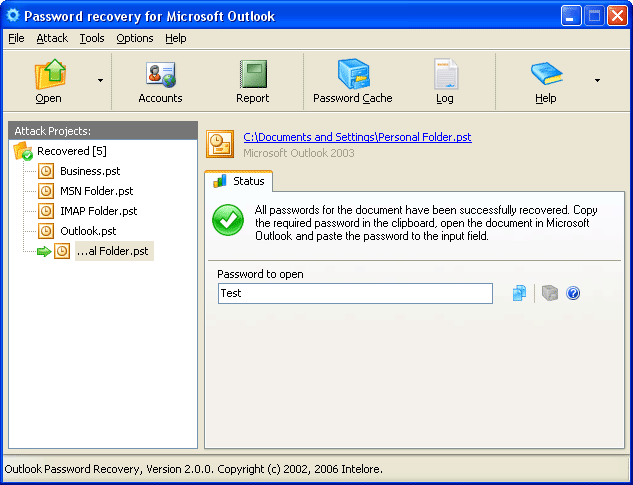Click the Open folder toolbar icon
The width and height of the screenshot is (633, 485).
[50, 74]
